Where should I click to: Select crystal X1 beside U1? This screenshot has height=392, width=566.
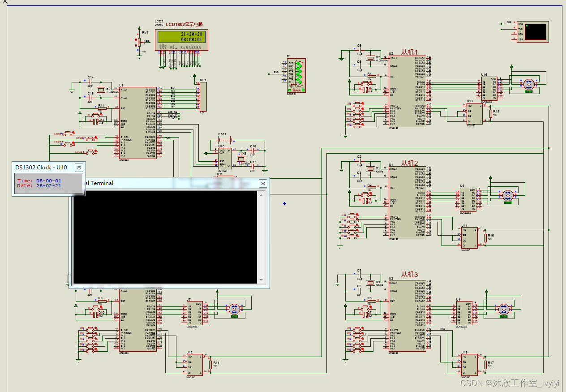(x=370, y=169)
